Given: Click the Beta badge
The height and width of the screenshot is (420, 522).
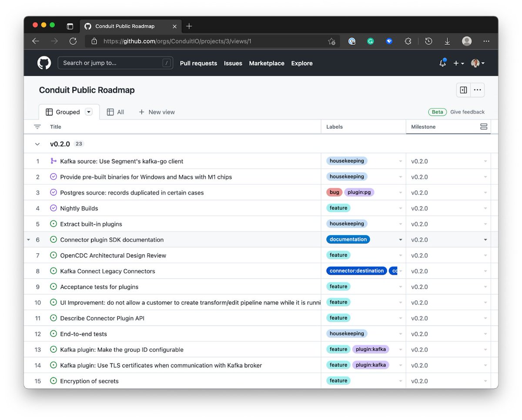Looking at the screenshot, I should pyautogui.click(x=438, y=112).
